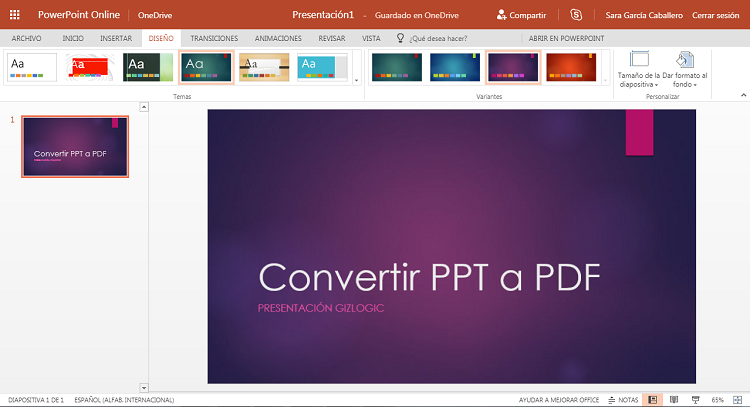
Task: Click the lightbulb ¿Qué desea hacer? icon
Action: (x=400, y=38)
